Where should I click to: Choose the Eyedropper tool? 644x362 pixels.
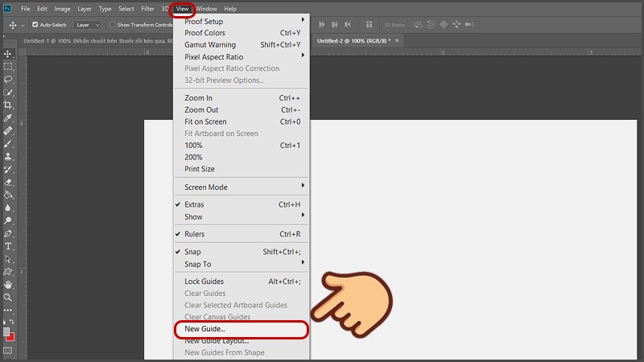pyautogui.click(x=8, y=118)
